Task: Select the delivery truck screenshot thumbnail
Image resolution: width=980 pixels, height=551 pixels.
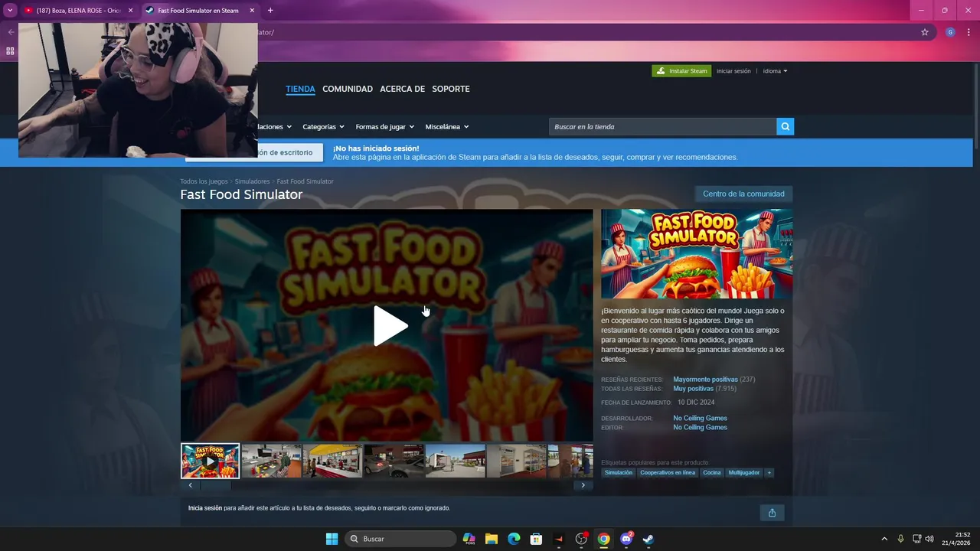Action: point(455,461)
